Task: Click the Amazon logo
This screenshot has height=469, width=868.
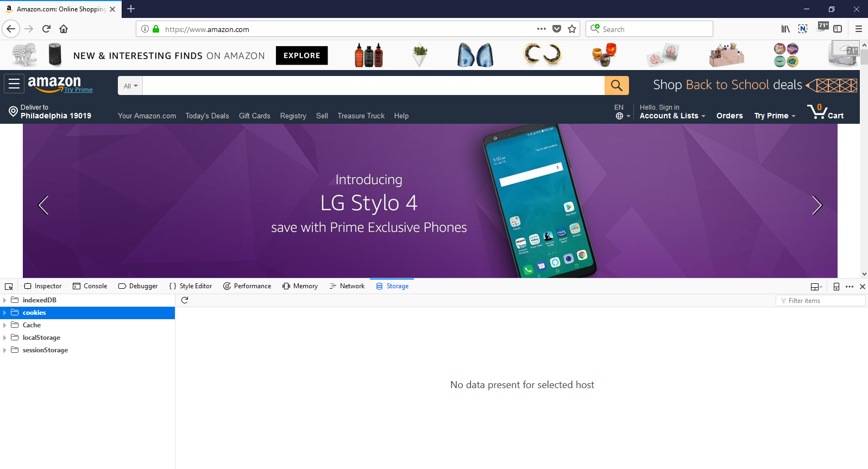Action: [54, 84]
